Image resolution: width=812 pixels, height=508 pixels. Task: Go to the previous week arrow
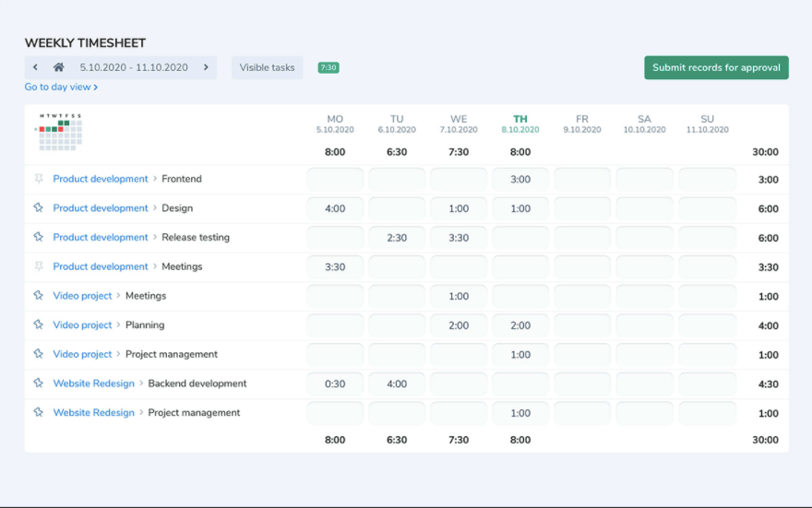click(35, 67)
